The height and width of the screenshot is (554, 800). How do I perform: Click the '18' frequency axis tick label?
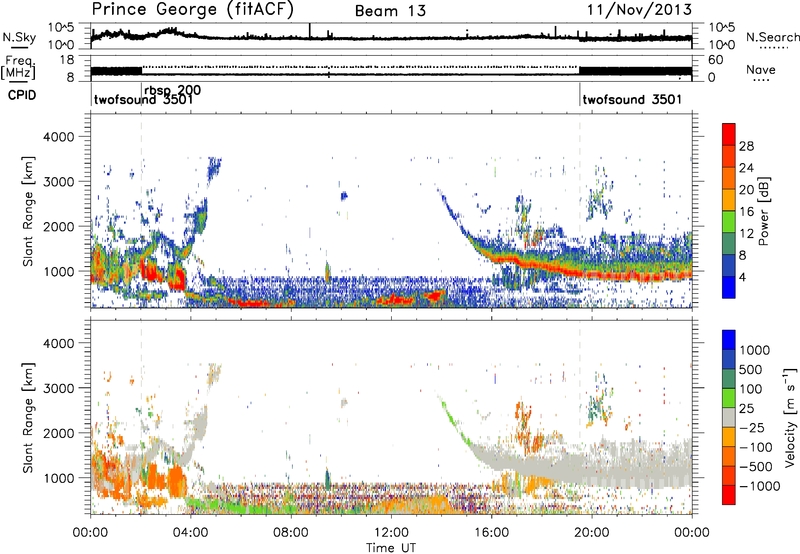(67, 60)
